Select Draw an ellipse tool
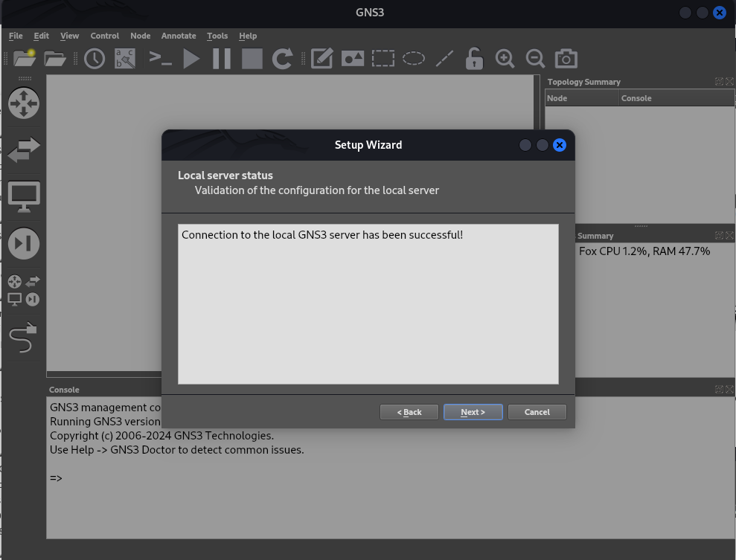 coord(414,59)
